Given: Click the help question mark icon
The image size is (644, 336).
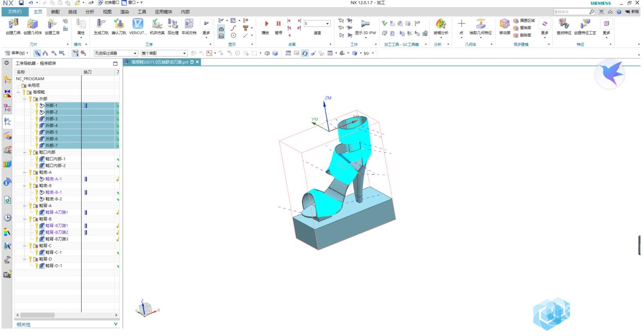Looking at the screenshot, I should [x=619, y=12].
